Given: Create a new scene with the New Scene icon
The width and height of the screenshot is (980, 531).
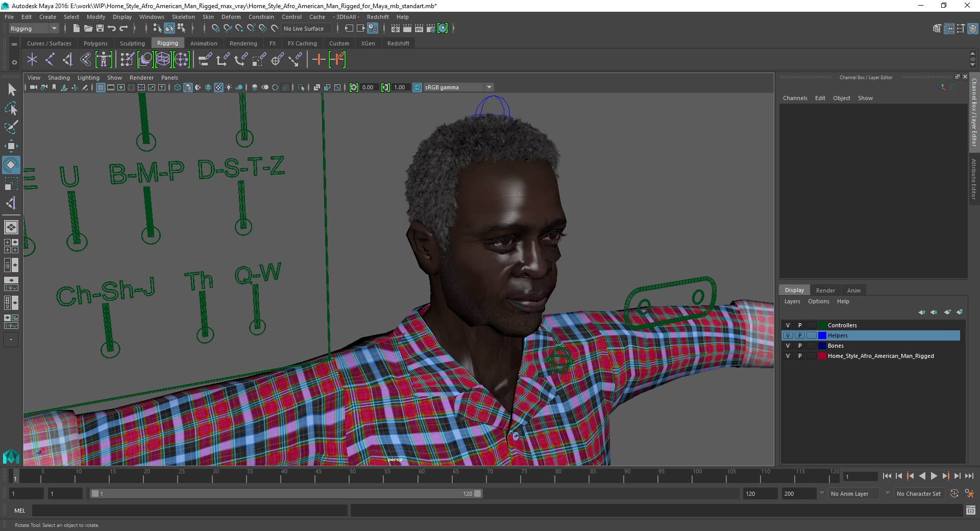Looking at the screenshot, I should point(76,29).
